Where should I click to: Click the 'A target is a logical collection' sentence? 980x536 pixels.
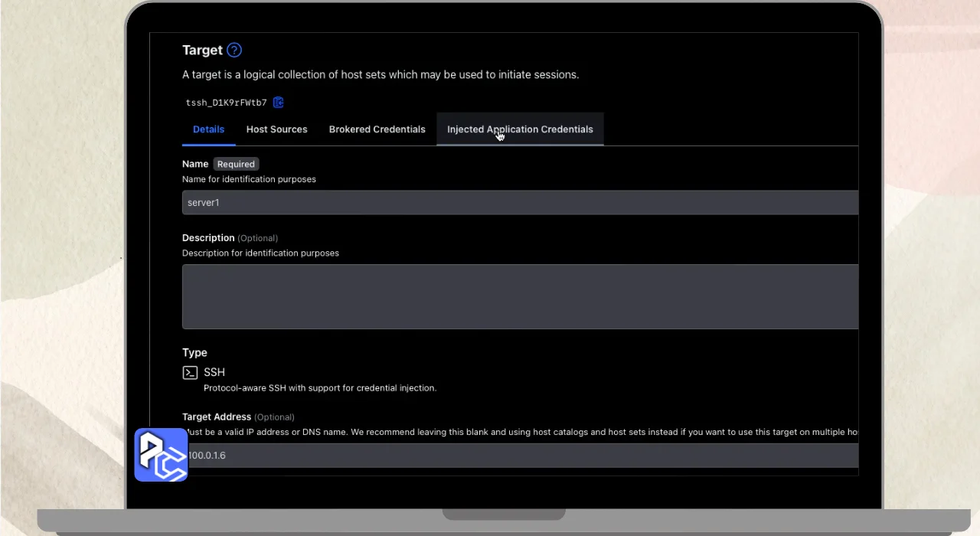(x=381, y=75)
